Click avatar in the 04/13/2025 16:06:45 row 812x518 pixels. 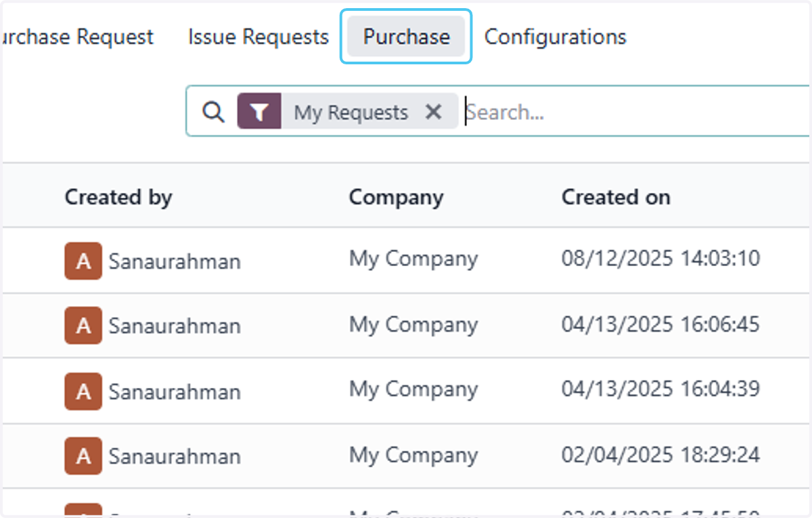(x=83, y=325)
